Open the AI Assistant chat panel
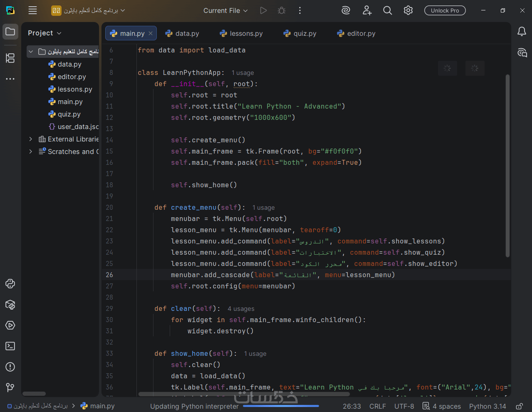Screen dimensions: 532x412 [522, 52]
